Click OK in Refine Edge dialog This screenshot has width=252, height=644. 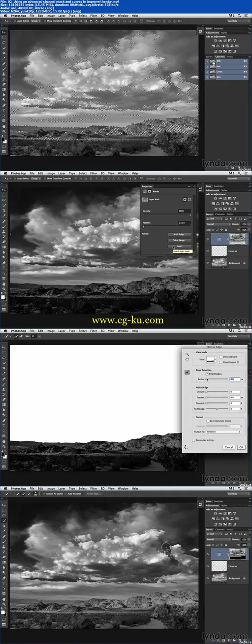pyautogui.click(x=241, y=447)
